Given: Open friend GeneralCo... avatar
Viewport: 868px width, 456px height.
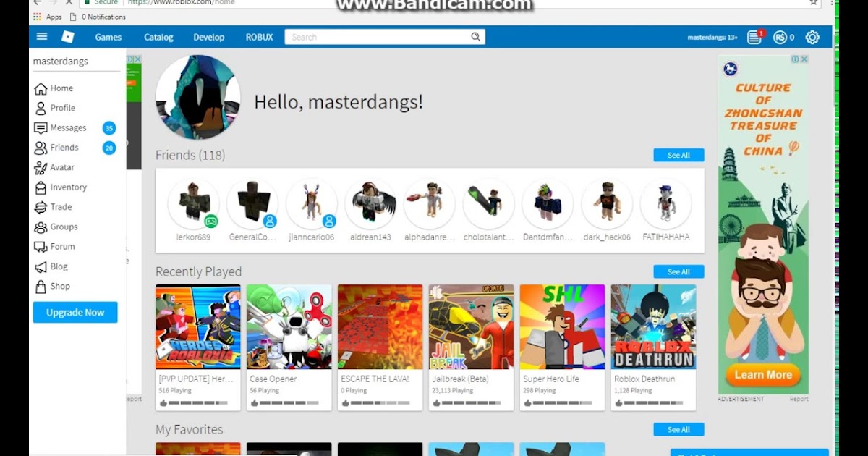Looking at the screenshot, I should click(x=252, y=204).
